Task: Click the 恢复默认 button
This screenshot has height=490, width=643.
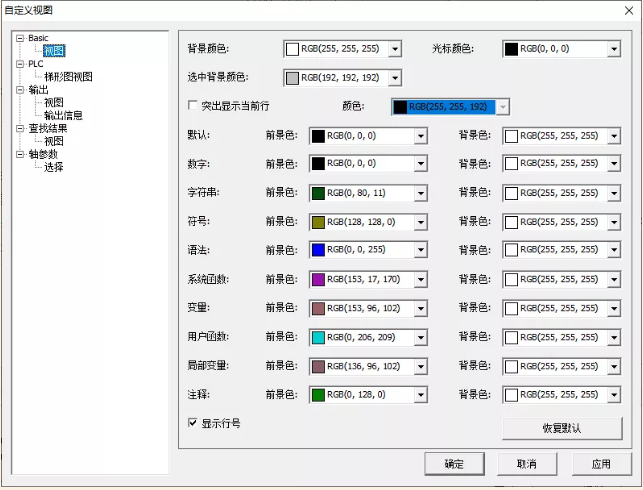Action: [x=562, y=428]
